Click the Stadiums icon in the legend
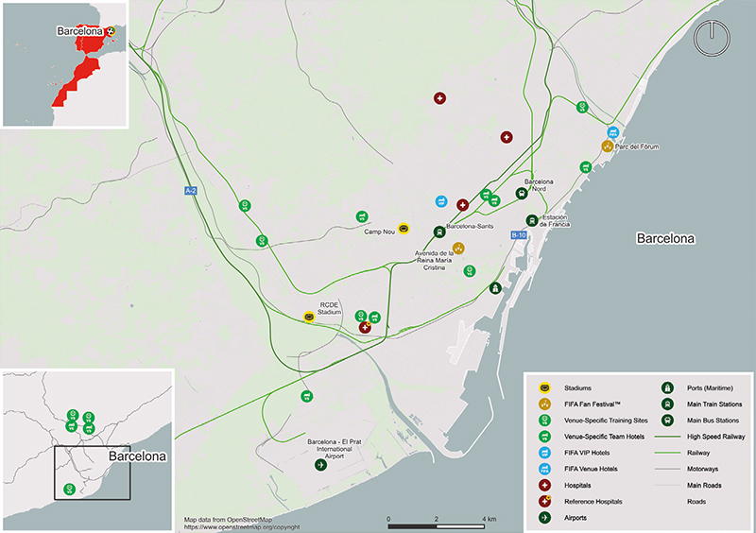Screen dimensions: 756x533 coord(545,387)
